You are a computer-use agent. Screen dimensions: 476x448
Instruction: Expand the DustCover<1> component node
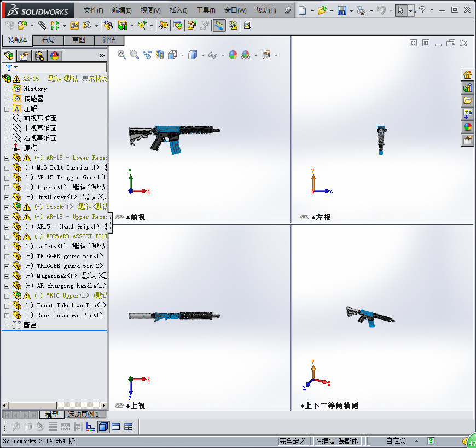point(7,197)
